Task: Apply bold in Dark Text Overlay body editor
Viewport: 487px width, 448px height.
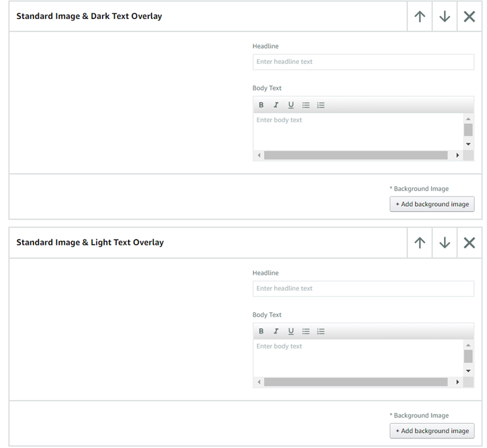Action: tap(261, 105)
